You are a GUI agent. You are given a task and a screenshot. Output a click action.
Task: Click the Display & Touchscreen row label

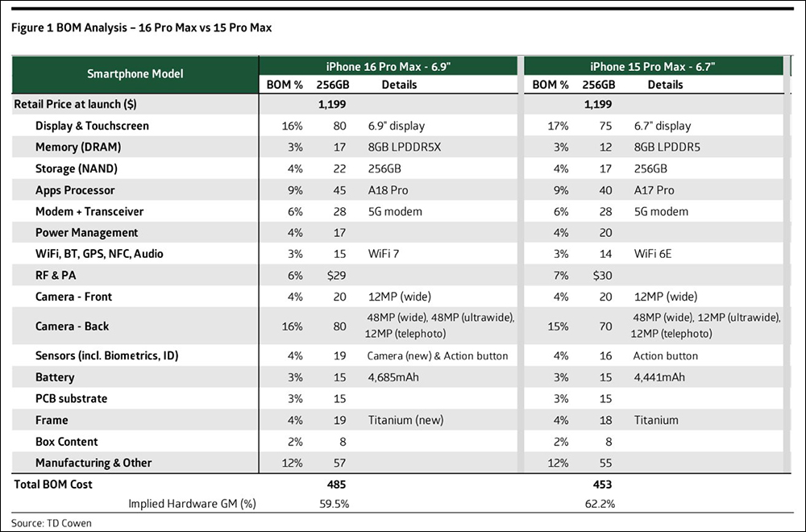pos(92,126)
